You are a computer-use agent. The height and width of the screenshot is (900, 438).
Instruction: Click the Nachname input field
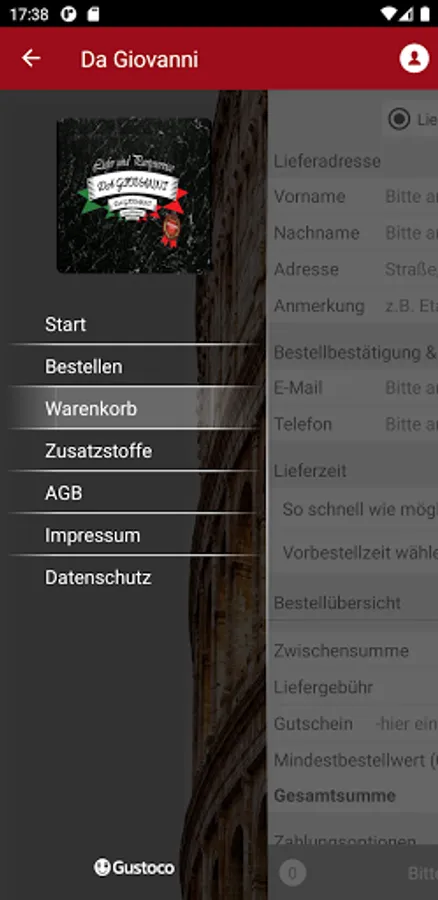click(410, 232)
